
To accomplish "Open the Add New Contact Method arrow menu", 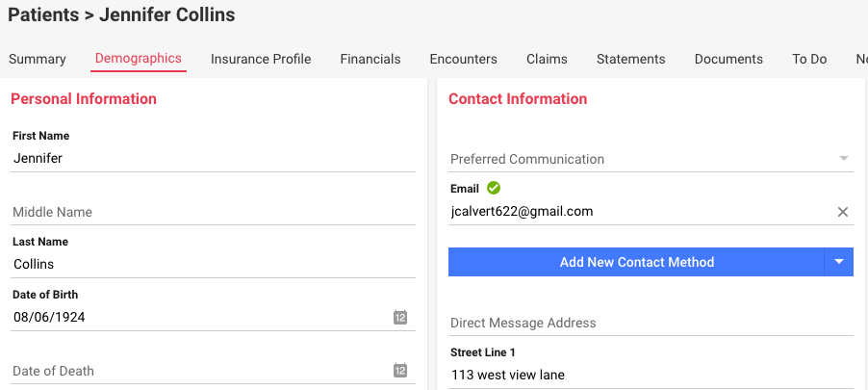I will [x=839, y=262].
